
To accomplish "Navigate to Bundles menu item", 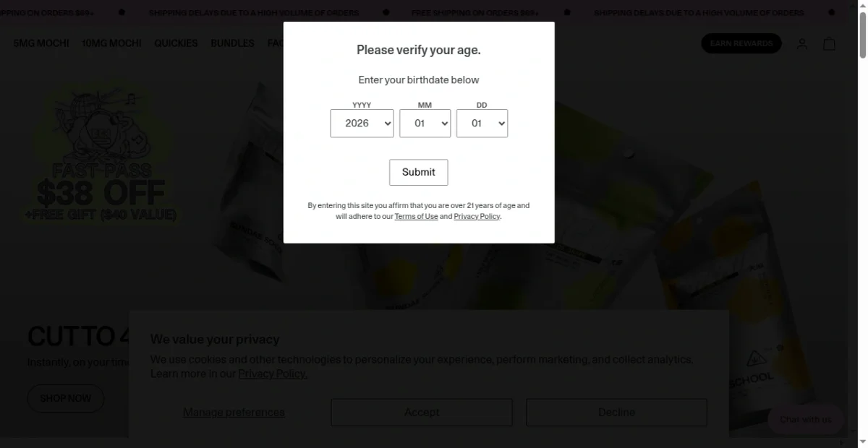I will [232, 43].
